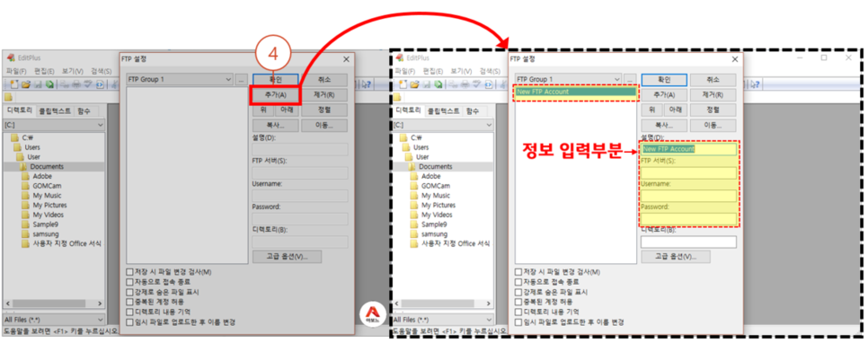This screenshot has height=343, width=868.
Task: Click help pointer icon in right EditPlus toolbar
Action: (x=756, y=84)
